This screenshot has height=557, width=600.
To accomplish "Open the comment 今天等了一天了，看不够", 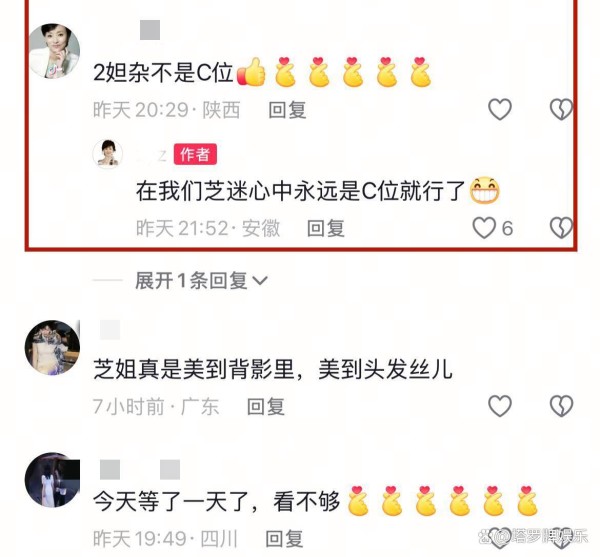I will 217,501.
